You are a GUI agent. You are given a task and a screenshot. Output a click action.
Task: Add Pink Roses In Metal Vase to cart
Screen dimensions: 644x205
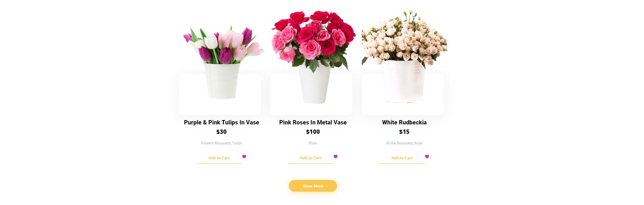point(310,158)
